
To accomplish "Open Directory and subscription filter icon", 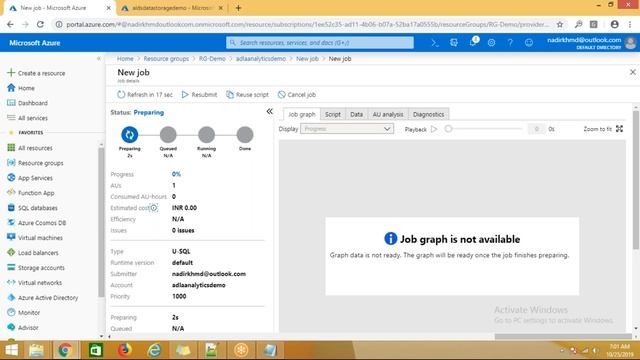I will click(453, 42).
